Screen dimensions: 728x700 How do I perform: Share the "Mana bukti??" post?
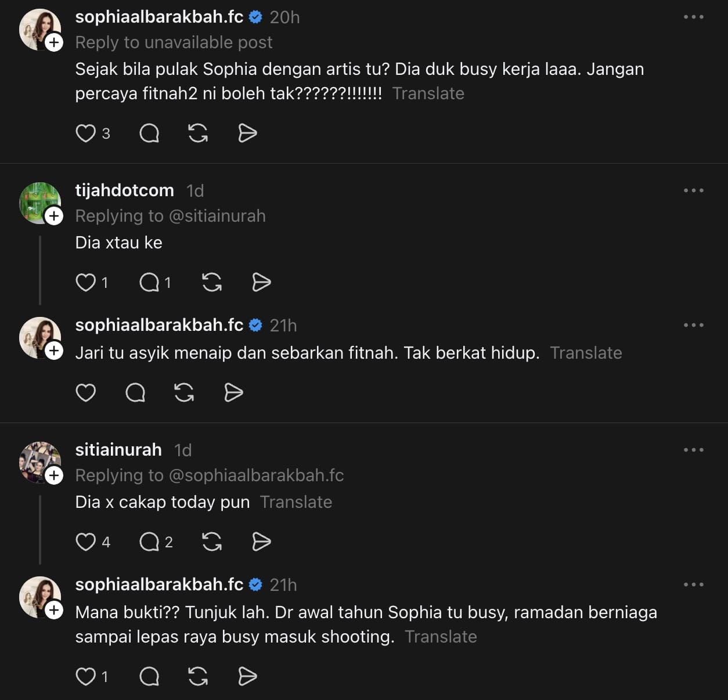click(247, 677)
